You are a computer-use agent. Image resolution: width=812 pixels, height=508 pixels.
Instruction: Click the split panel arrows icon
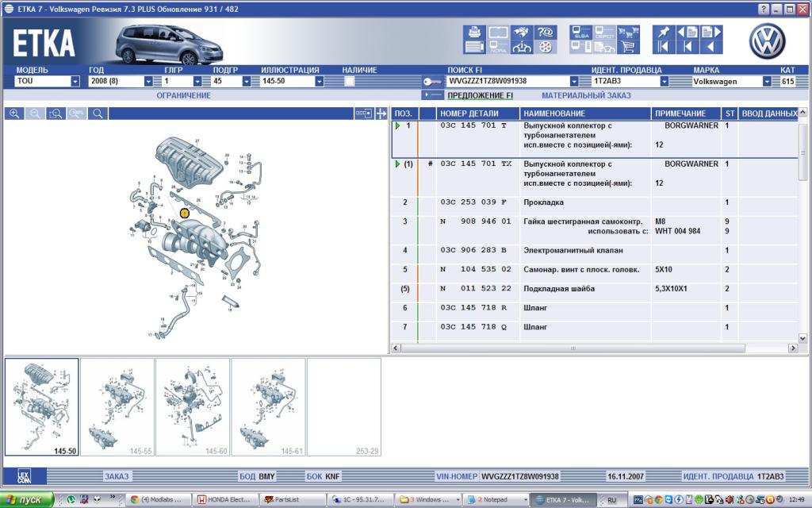point(381,114)
